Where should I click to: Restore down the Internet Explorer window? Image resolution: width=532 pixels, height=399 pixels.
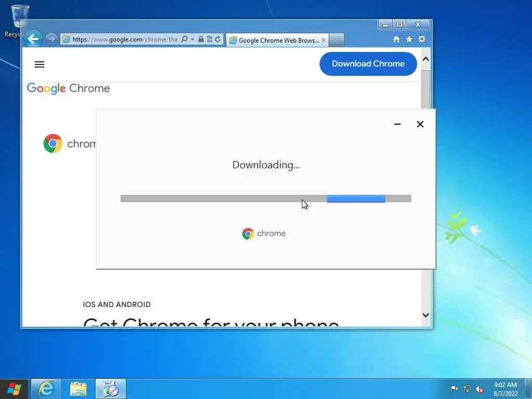click(x=400, y=24)
